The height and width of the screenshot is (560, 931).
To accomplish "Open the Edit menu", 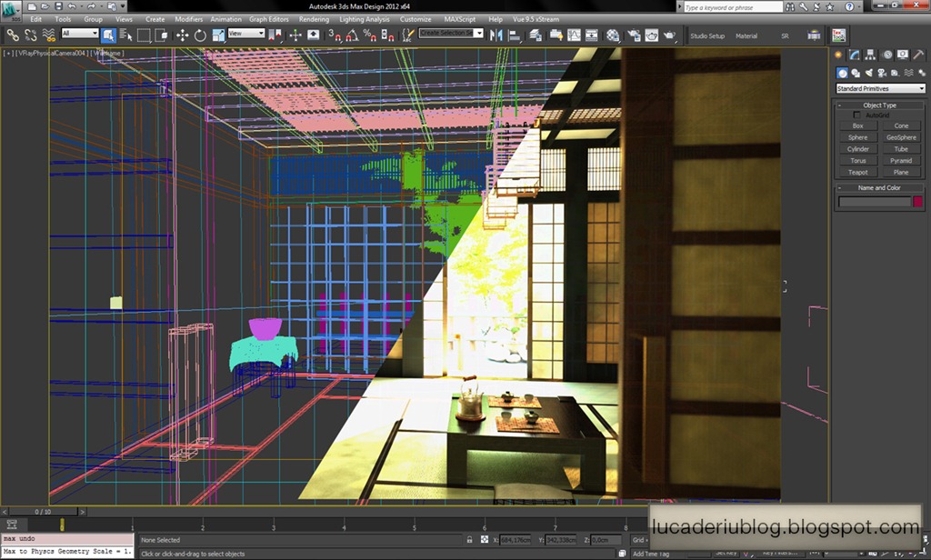I will click(x=36, y=19).
